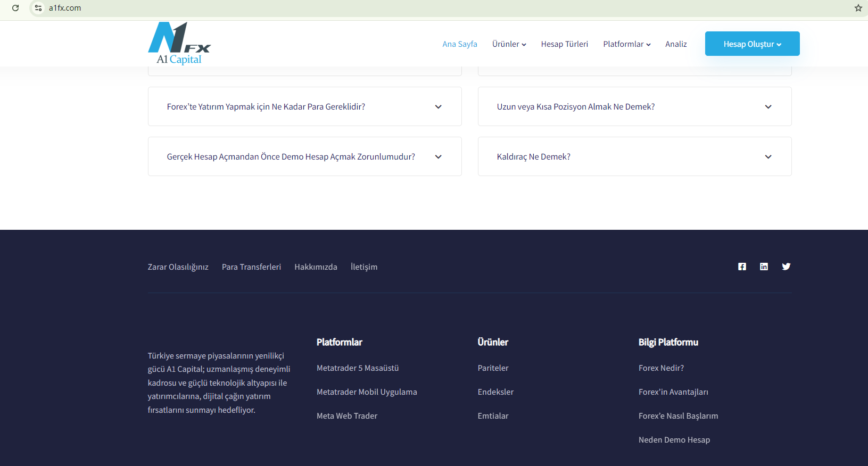Open the 'Forex Nedir?' link
This screenshot has width=868, height=466.
click(x=661, y=368)
